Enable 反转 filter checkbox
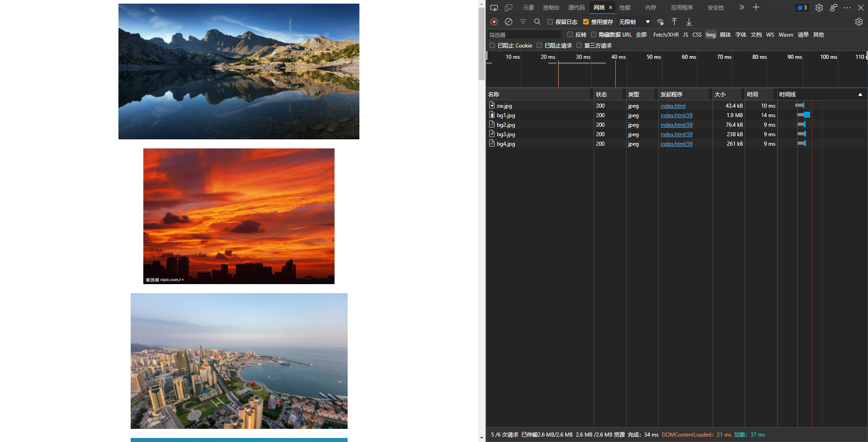Viewport: 868px width, 442px height. click(570, 34)
